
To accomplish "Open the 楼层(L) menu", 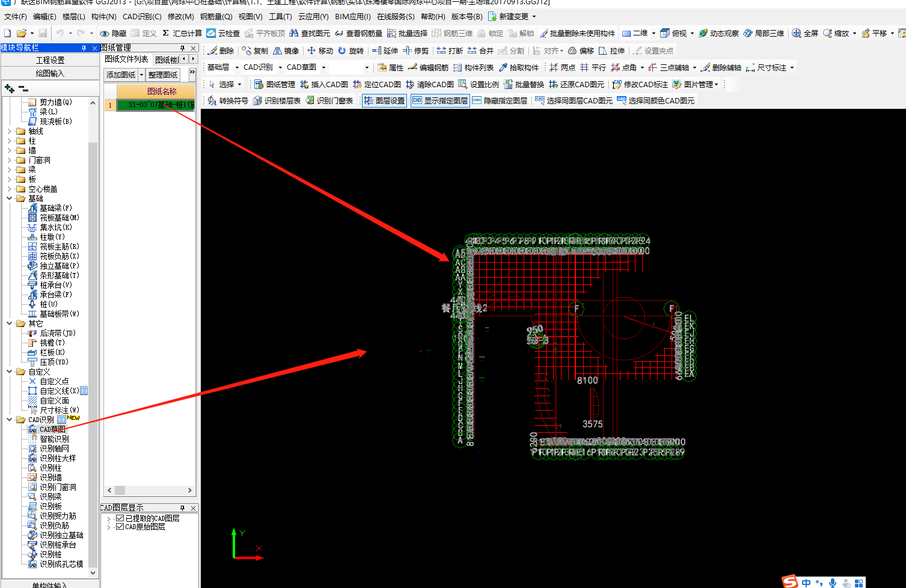I will tap(73, 16).
